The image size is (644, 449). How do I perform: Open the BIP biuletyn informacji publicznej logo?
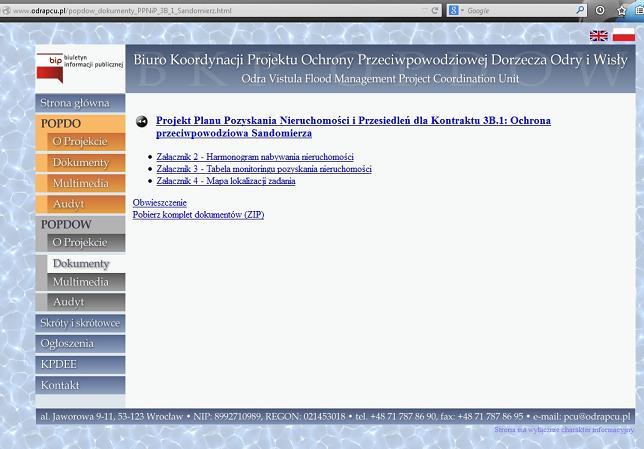click(x=80, y=68)
